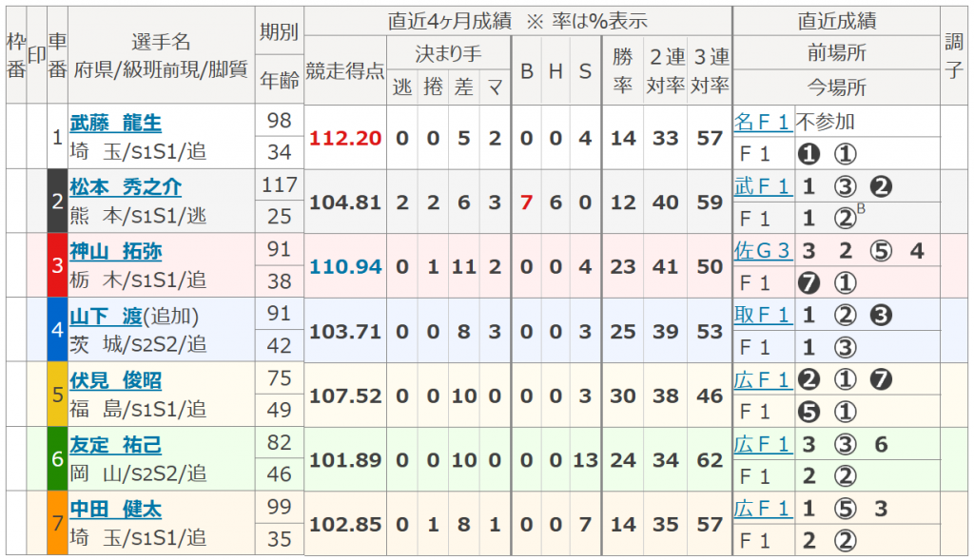
Task: Click the 中田 健太 name link
Action: tap(115, 509)
